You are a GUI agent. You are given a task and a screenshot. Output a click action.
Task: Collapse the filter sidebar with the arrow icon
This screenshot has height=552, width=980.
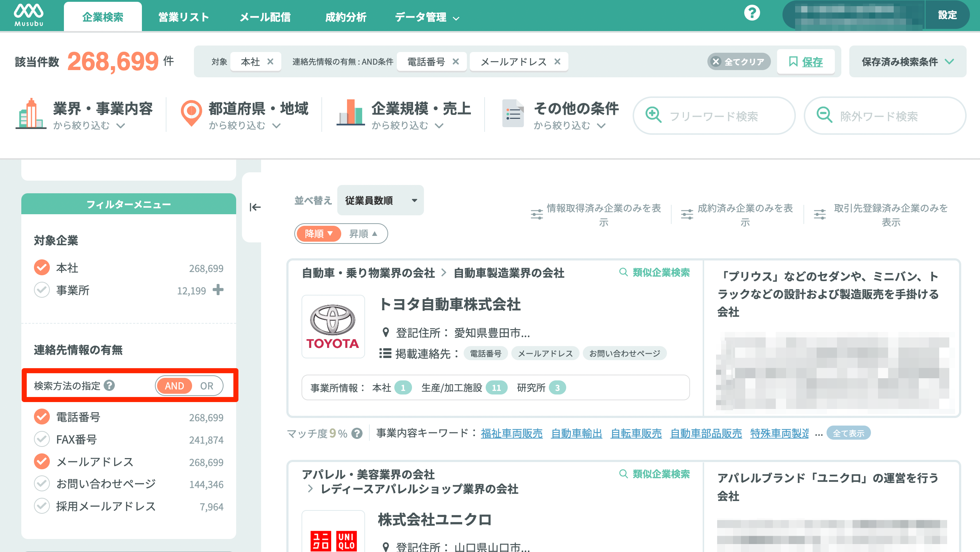coord(255,207)
